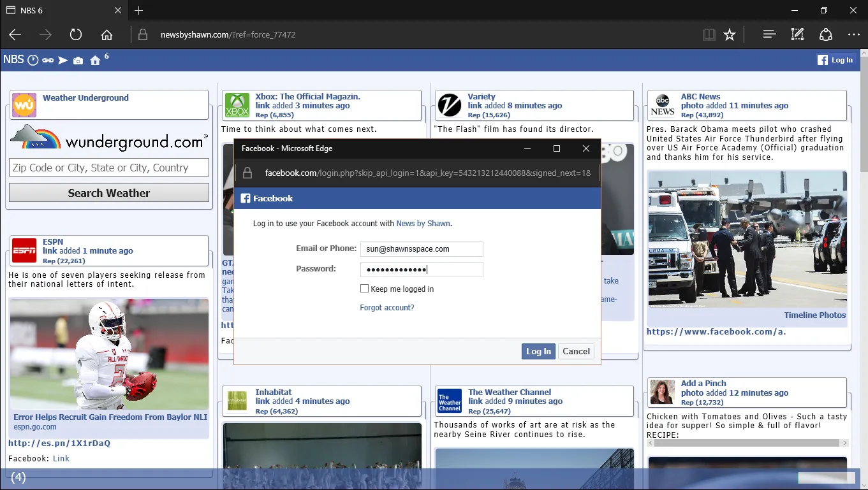Open the ESPN football player photo

[109, 354]
